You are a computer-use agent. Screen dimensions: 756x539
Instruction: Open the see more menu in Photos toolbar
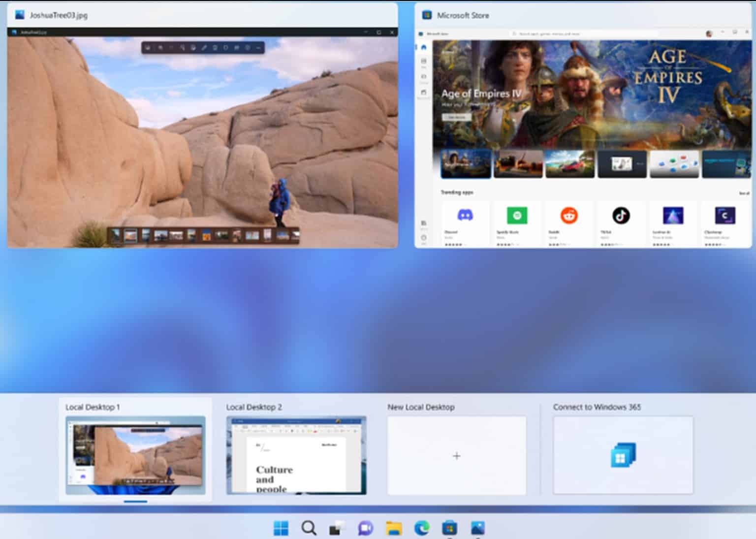257,47
